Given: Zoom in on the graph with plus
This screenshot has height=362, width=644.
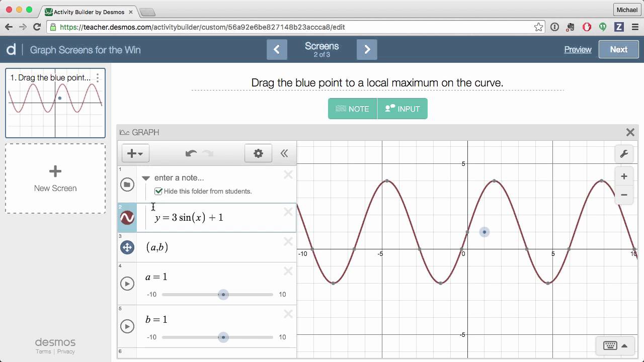Looking at the screenshot, I should tap(624, 176).
